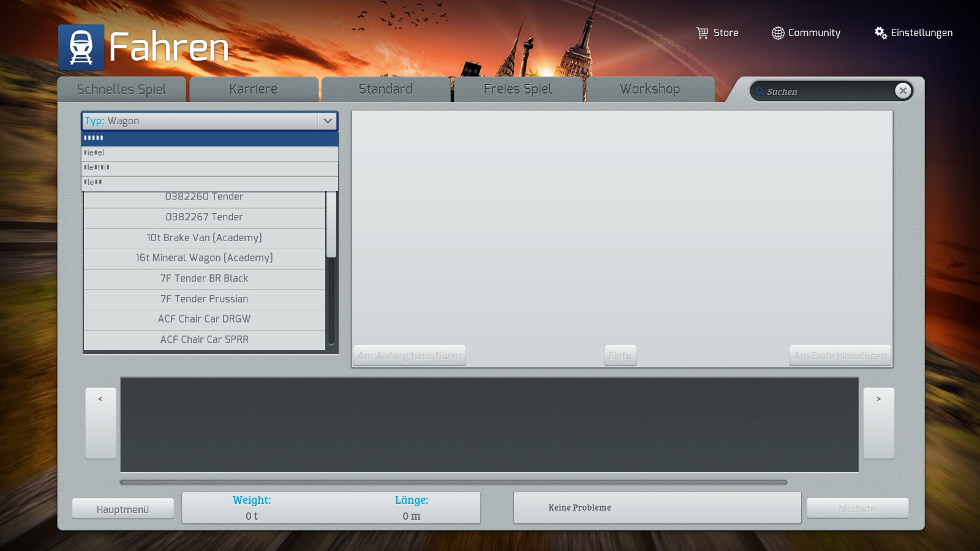Expand the Typ: Wagon dropdown arrow
980x551 pixels.
click(x=328, y=121)
